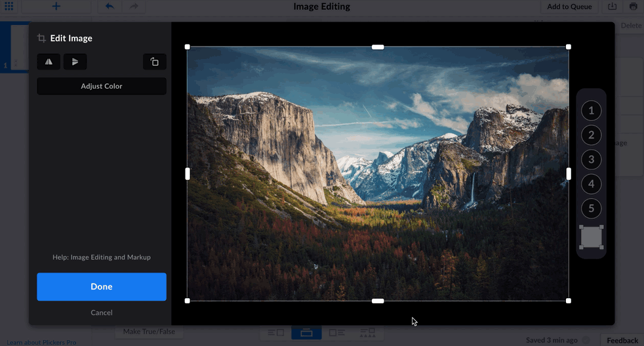
Task: Click the Saved 3 min ago status
Action: click(x=552, y=340)
